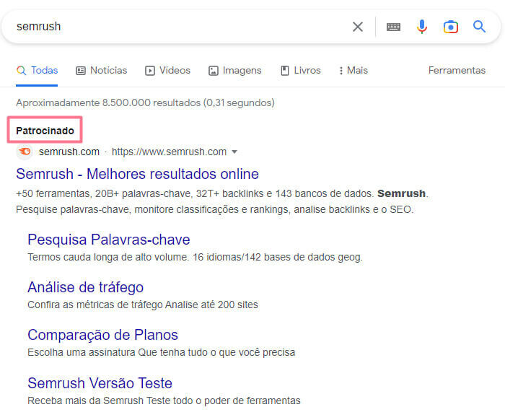Open 'Semrush - Melhores resultados online' ad link
This screenshot has width=505, height=420.
click(x=138, y=174)
